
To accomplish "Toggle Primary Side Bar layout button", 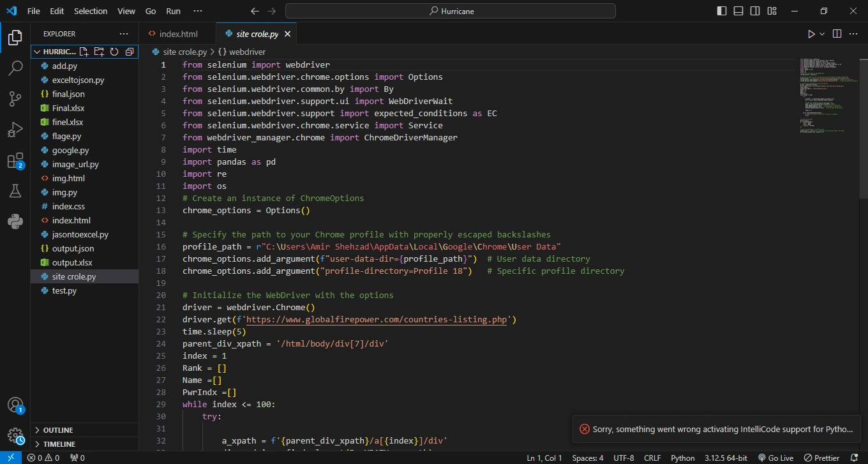I will (x=722, y=11).
